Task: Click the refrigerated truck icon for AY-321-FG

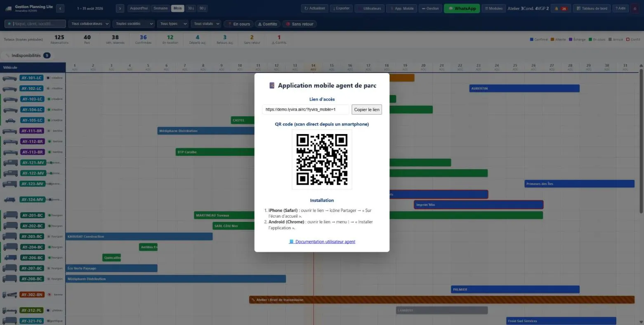Action: point(10,321)
